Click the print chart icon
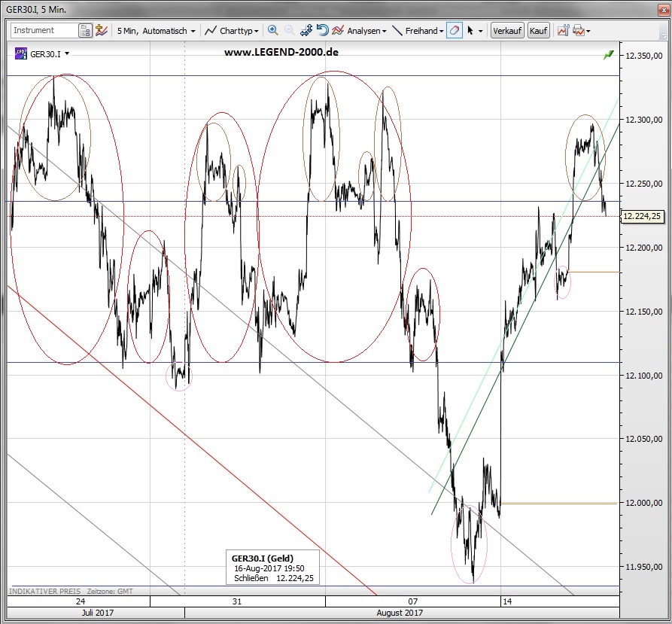 pyautogui.click(x=578, y=31)
